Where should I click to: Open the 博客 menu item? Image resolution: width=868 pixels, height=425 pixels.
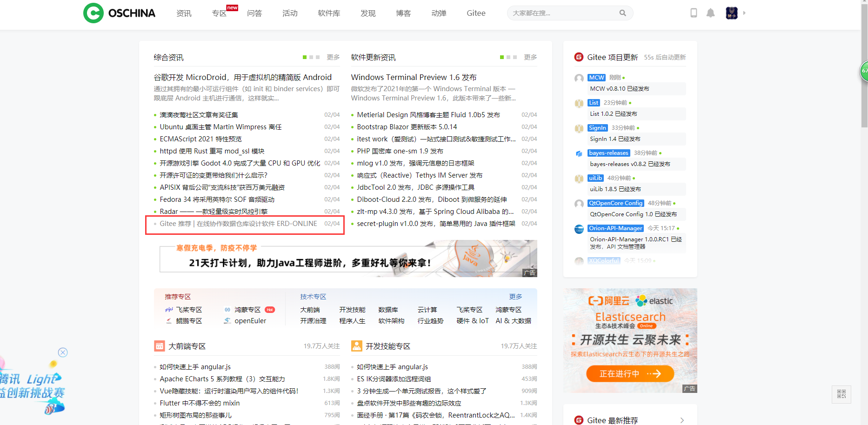(x=403, y=13)
